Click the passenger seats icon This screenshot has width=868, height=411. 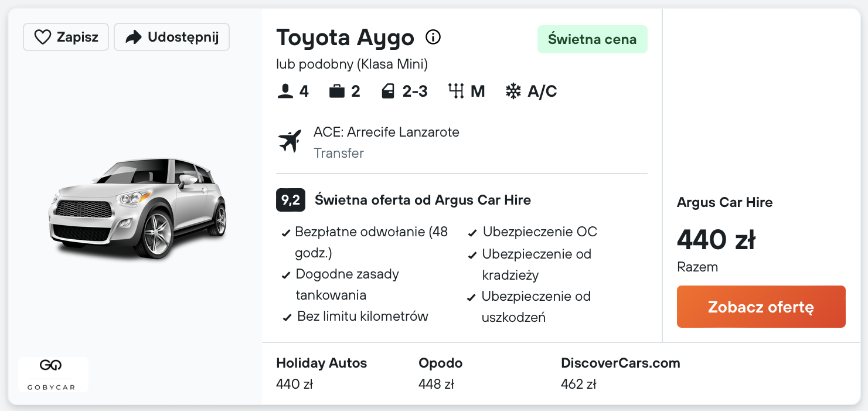(285, 91)
